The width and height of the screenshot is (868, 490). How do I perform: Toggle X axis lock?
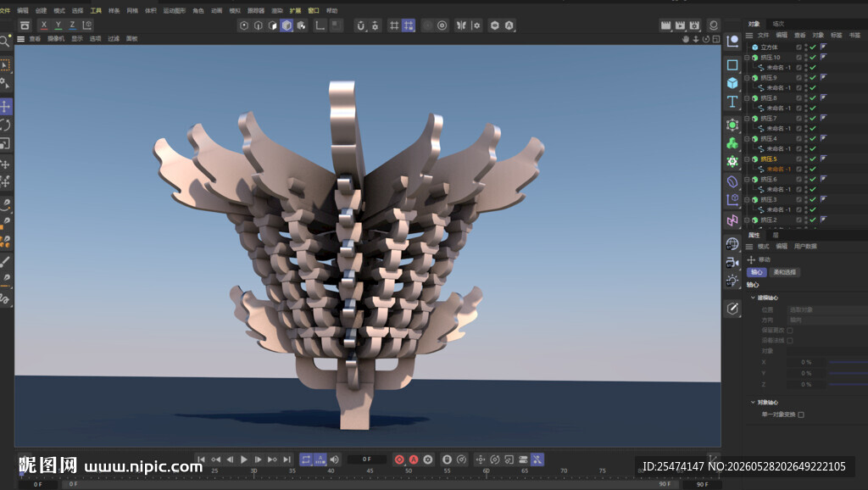[44, 25]
